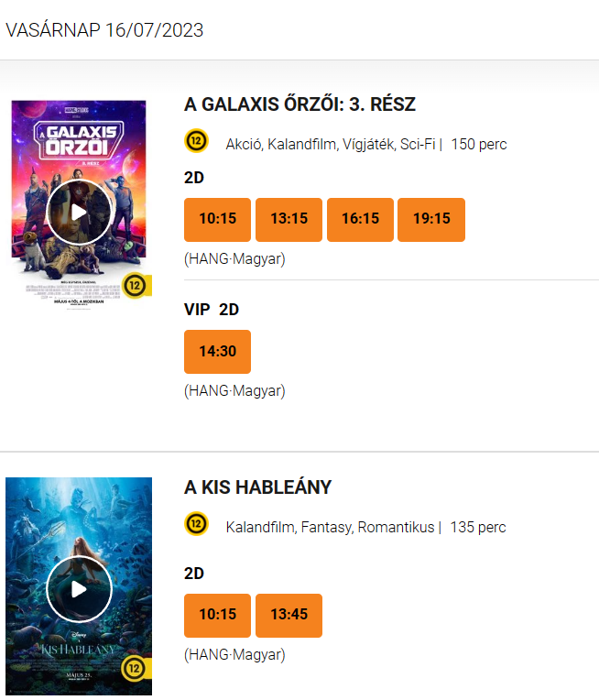Click the Kis Hableány 2D format label

click(194, 574)
